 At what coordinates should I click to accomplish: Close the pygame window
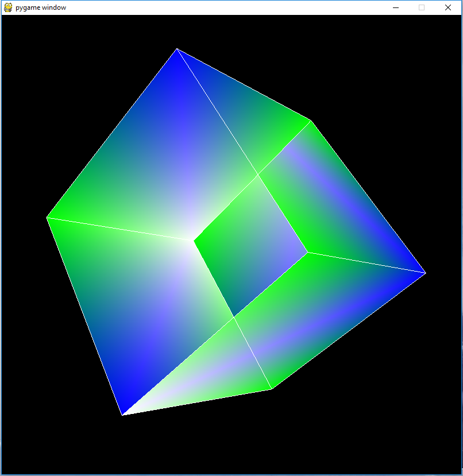(446, 7)
